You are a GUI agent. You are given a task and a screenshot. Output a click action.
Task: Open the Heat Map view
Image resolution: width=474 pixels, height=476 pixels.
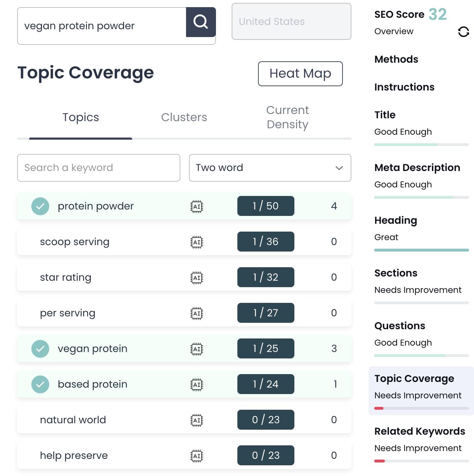click(300, 74)
